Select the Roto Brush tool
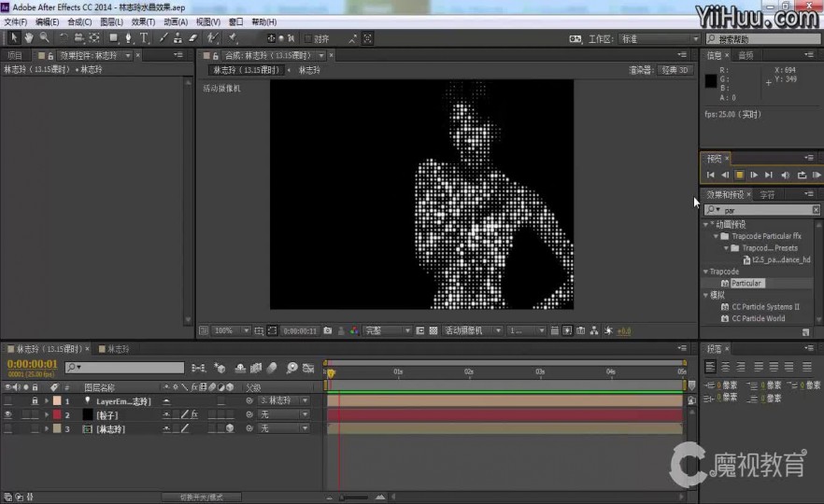The height and width of the screenshot is (504, 824). point(212,37)
